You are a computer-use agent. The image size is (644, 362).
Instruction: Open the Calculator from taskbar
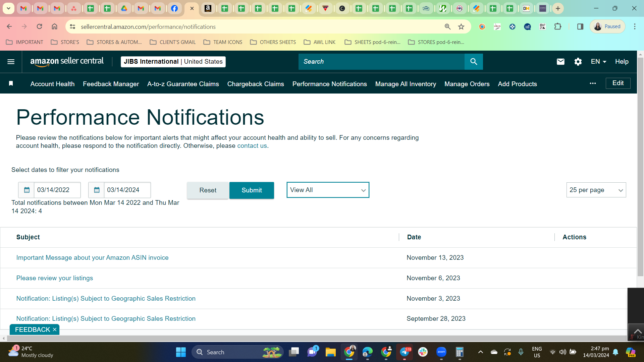(x=460, y=352)
